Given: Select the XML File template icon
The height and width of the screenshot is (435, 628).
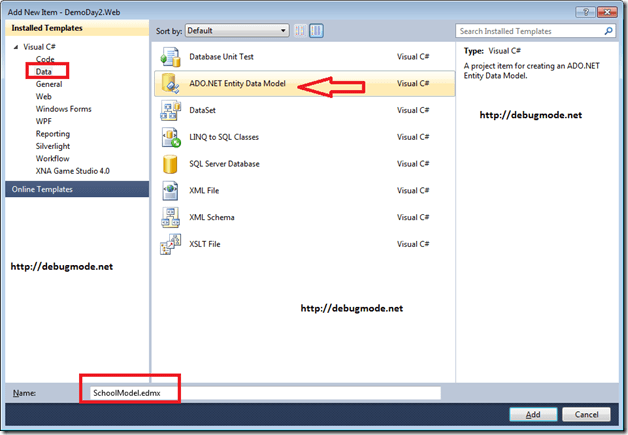Looking at the screenshot, I should [169, 190].
